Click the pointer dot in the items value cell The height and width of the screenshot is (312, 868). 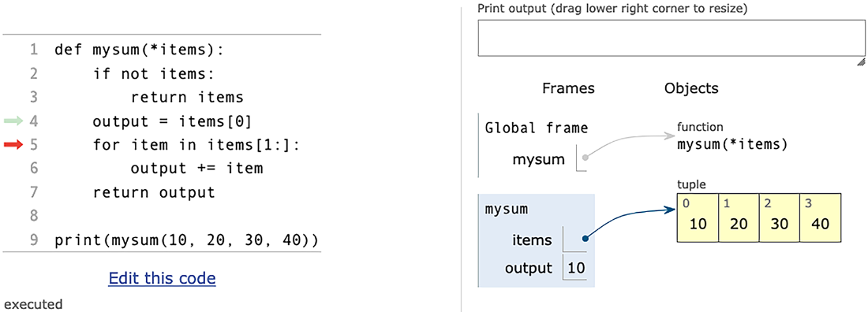pos(585,240)
